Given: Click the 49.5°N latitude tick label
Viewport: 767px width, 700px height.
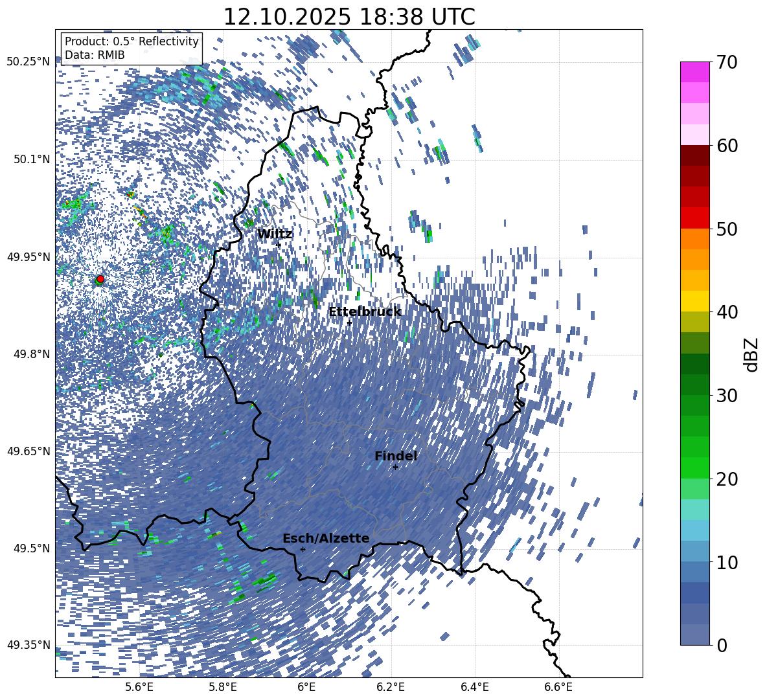Looking at the screenshot, I should pyautogui.click(x=31, y=548).
